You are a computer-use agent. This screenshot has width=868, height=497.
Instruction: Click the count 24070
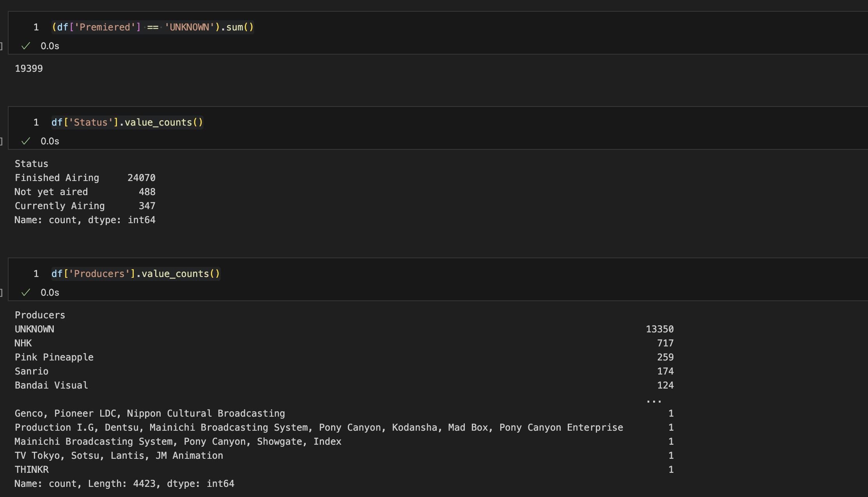coord(142,178)
